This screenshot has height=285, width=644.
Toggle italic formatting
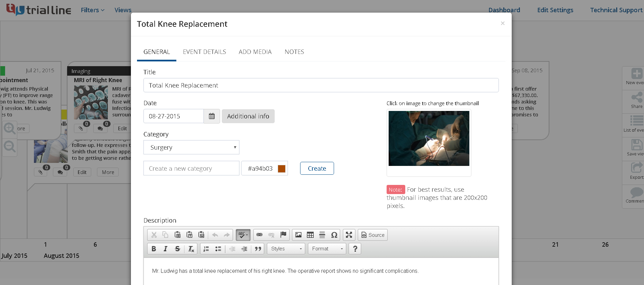pos(165,249)
